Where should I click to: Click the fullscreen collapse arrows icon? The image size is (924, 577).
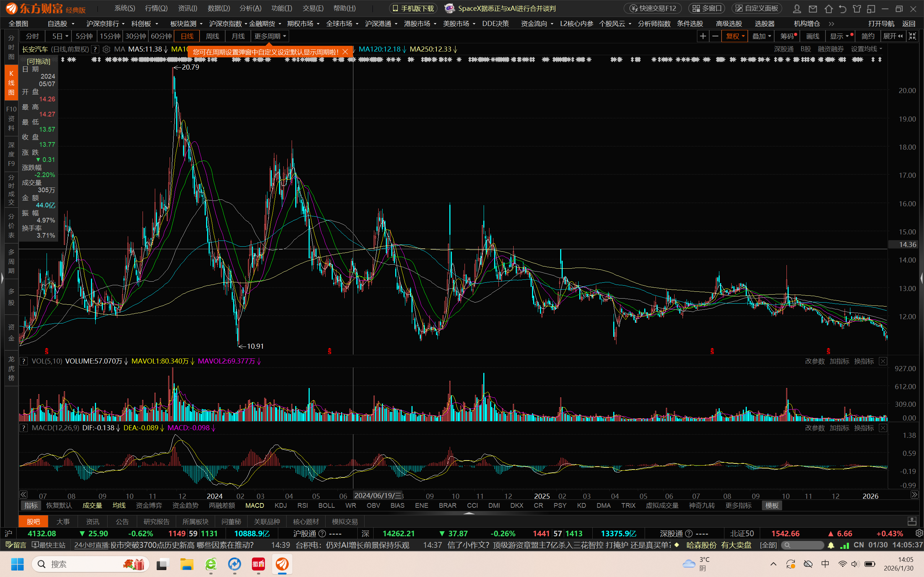click(912, 36)
